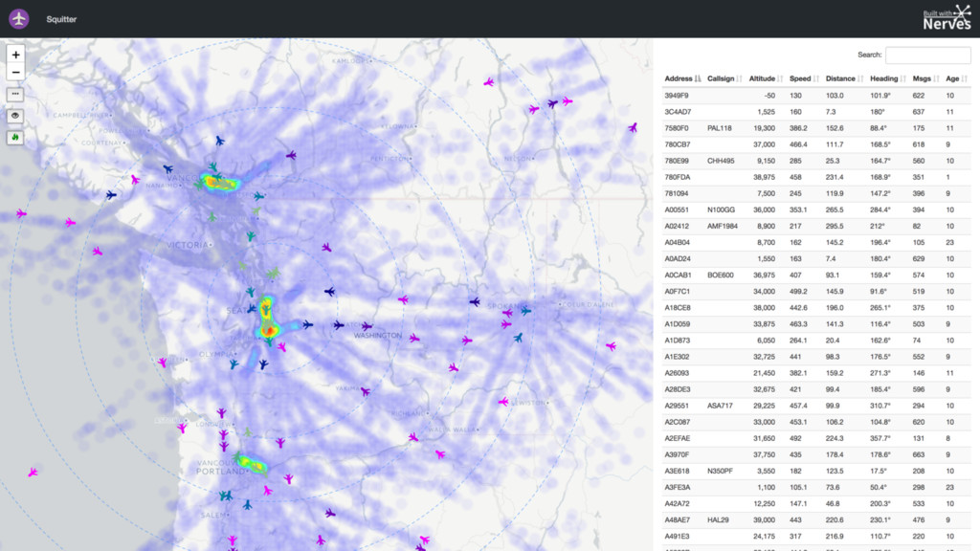Click the navy plane west of Nanaimo

point(111,195)
